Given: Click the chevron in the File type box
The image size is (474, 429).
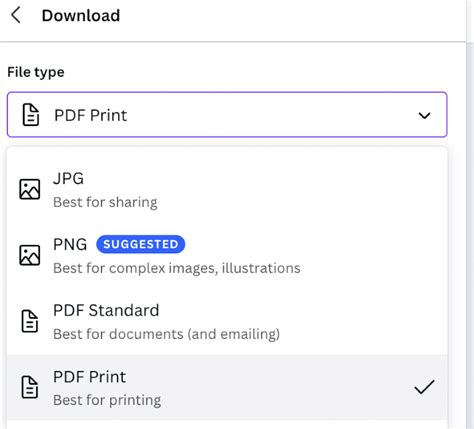Looking at the screenshot, I should click(424, 116).
